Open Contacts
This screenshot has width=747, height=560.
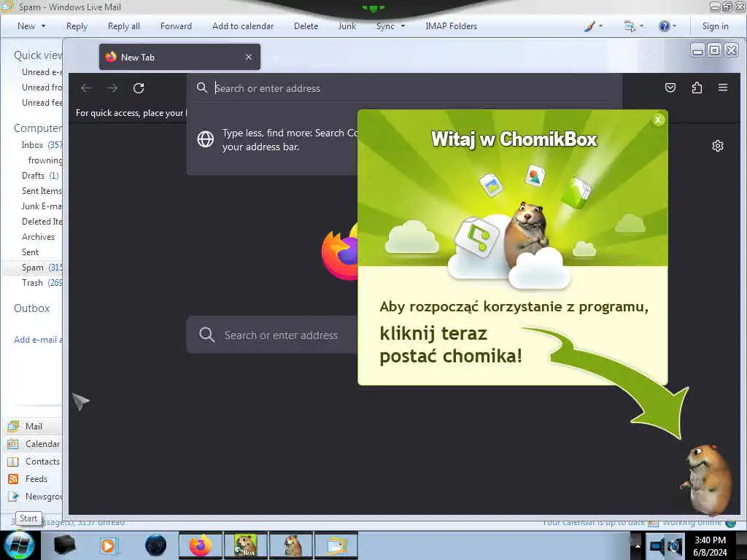pyautogui.click(x=42, y=462)
